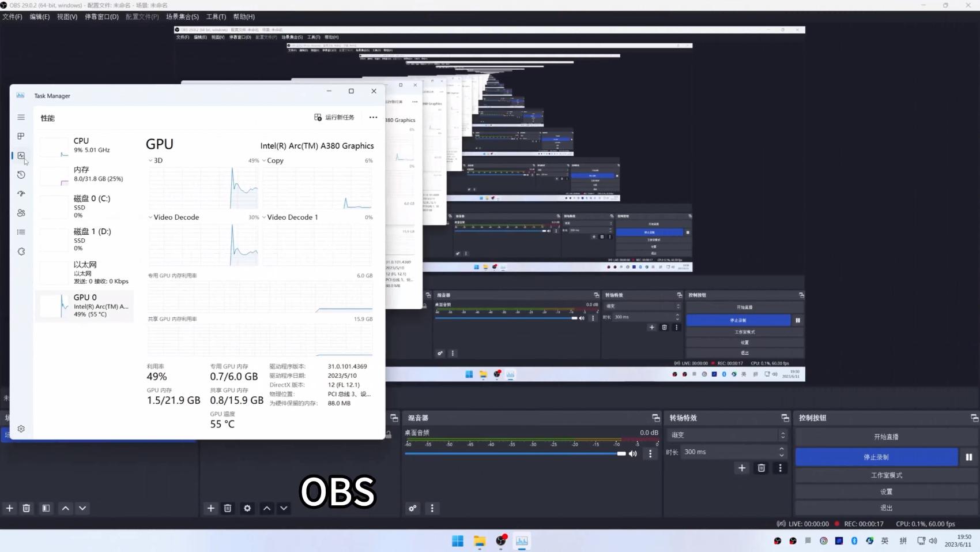This screenshot has width=980, height=552.
Task: Open Task Manager navigation hamburger menu
Action: coord(21,117)
